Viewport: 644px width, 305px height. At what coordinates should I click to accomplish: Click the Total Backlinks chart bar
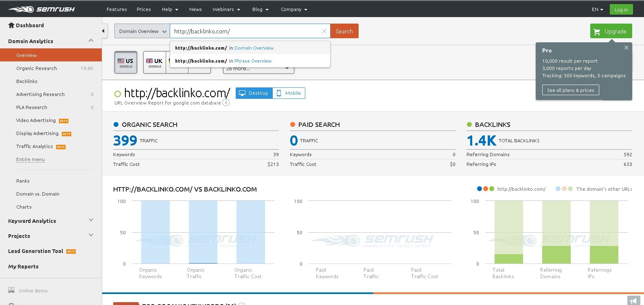click(x=509, y=232)
